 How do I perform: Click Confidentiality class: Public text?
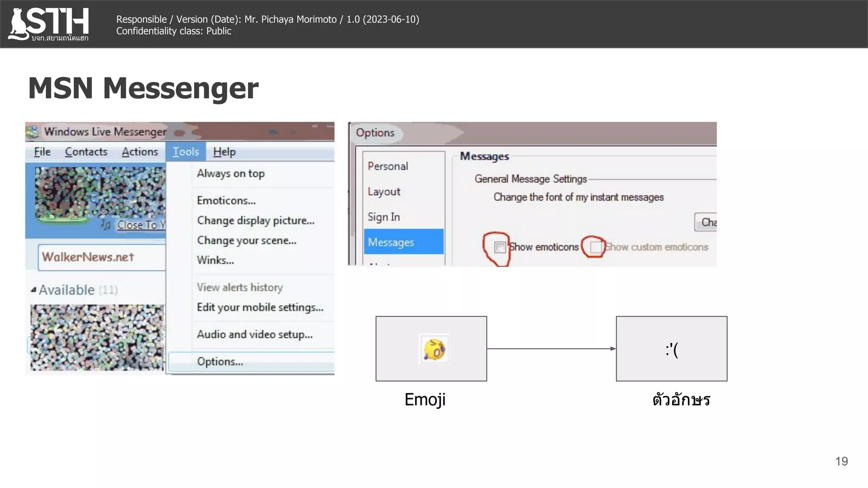(174, 31)
